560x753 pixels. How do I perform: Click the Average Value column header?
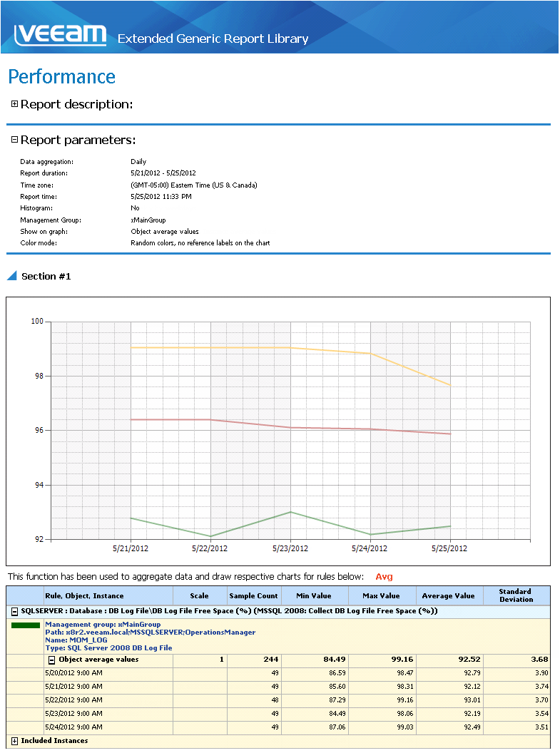pyautogui.click(x=449, y=595)
